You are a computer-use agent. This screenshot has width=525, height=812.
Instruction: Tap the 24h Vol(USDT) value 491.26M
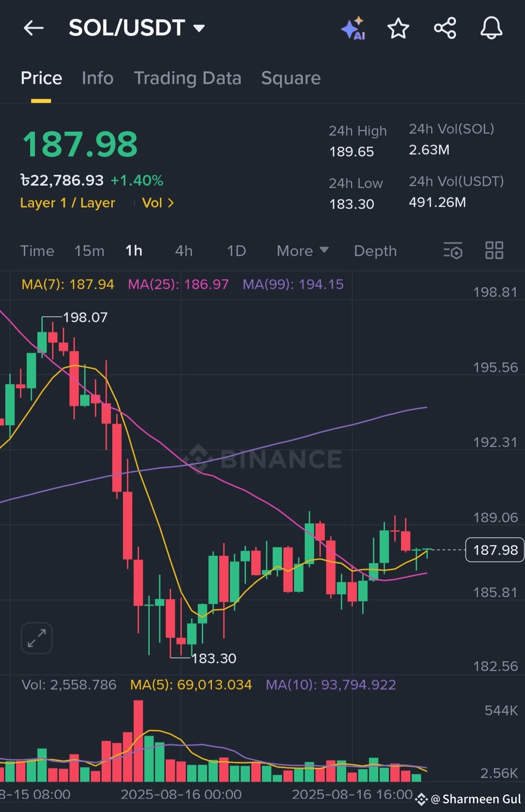(x=437, y=202)
